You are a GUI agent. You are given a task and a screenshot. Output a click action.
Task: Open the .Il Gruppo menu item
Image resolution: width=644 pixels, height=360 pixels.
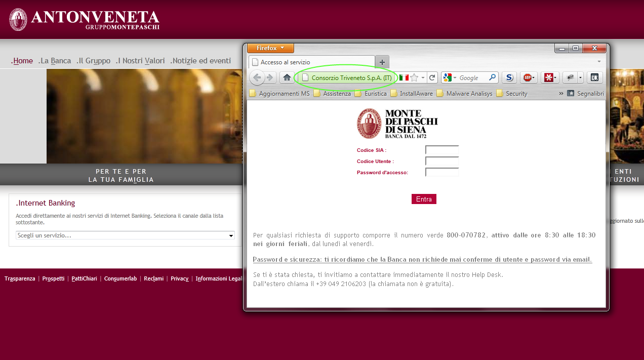(94, 61)
